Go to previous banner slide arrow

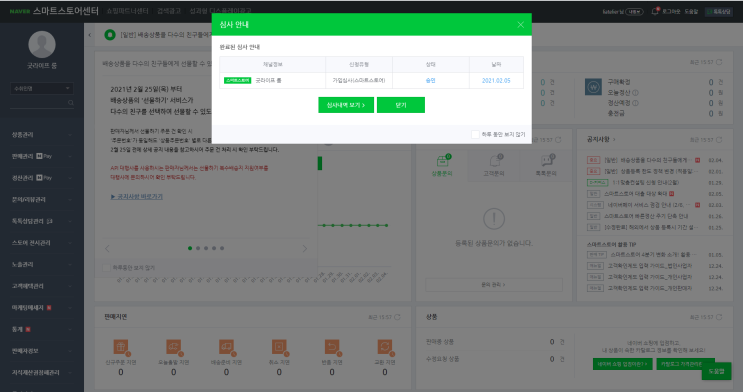pos(107,248)
